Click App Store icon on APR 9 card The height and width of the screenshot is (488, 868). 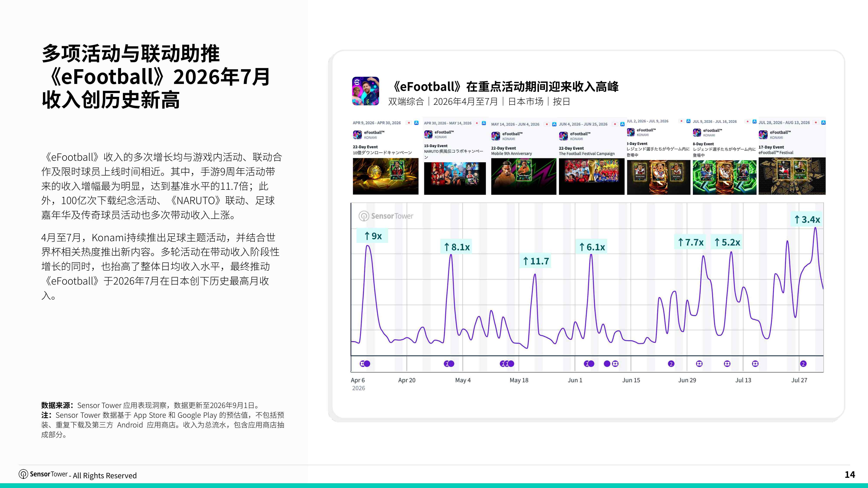click(416, 123)
